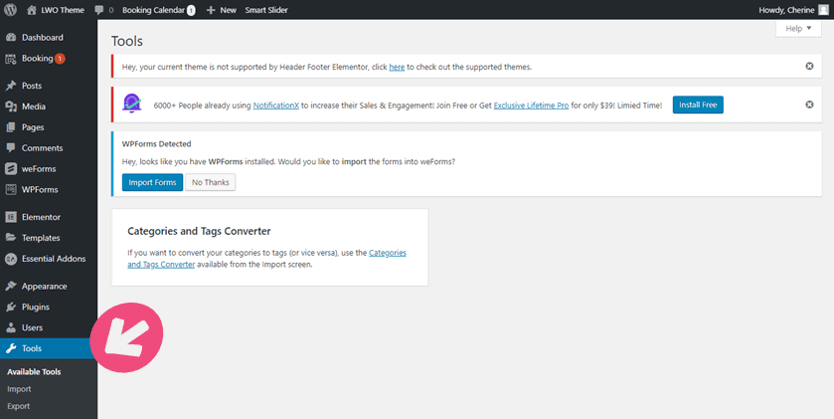Open the Howdy, Cherine account menu
The image size is (834, 419).
tap(794, 10)
